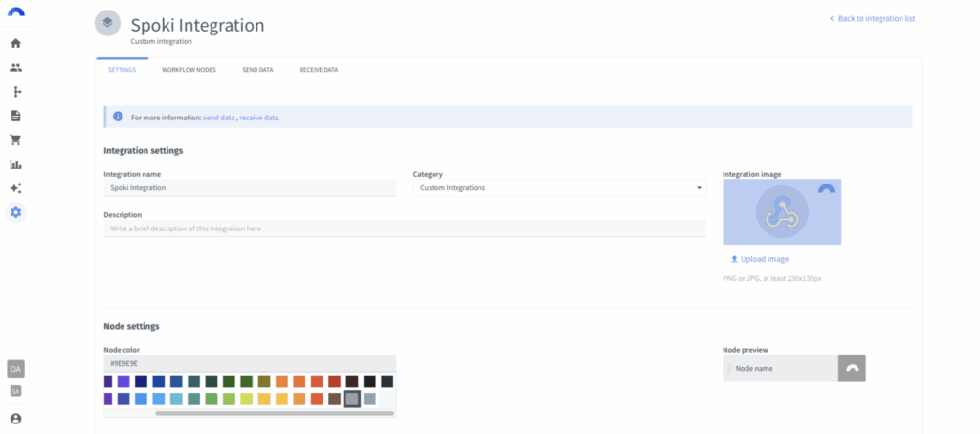This screenshot has width=980, height=434.
Task: Open the Receive Data tab
Action: click(318, 70)
